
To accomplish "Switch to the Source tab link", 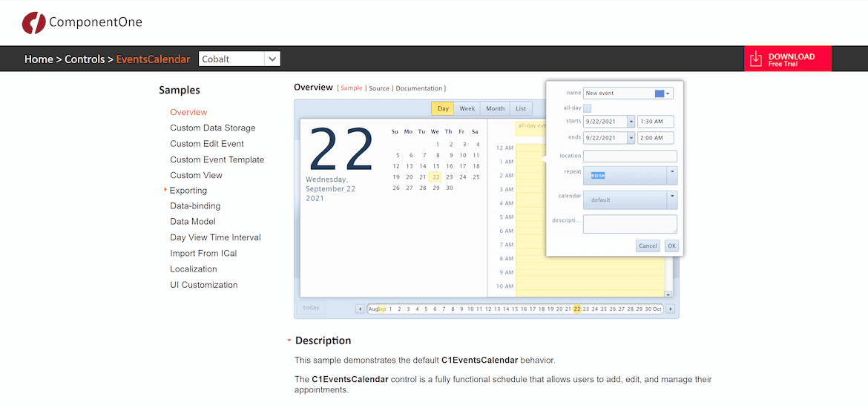I will (x=379, y=88).
